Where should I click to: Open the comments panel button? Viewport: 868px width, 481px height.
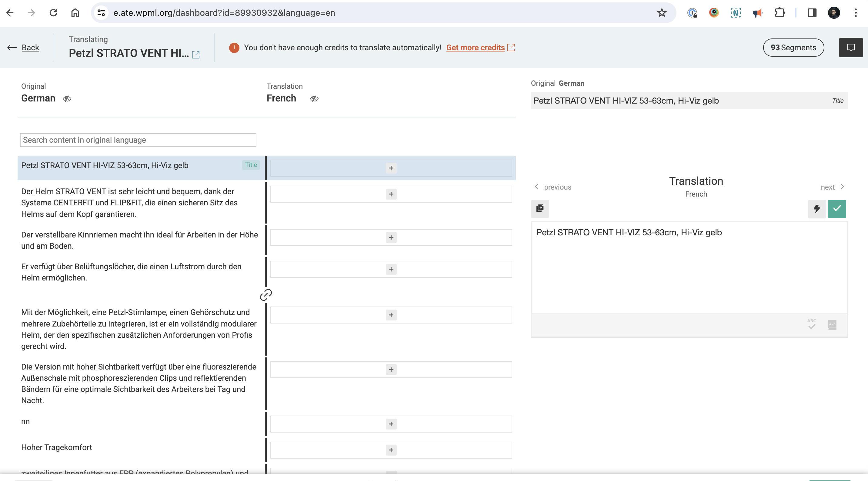click(x=851, y=48)
